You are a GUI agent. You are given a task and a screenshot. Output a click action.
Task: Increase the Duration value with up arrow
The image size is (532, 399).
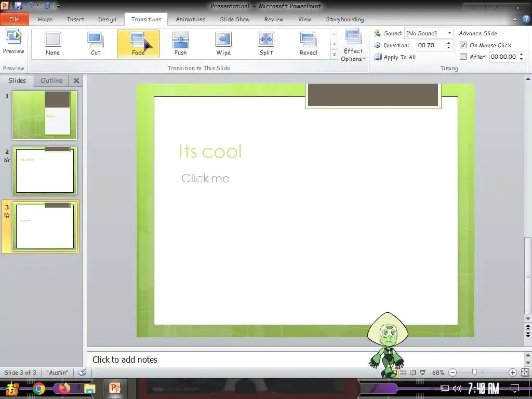tap(448, 43)
